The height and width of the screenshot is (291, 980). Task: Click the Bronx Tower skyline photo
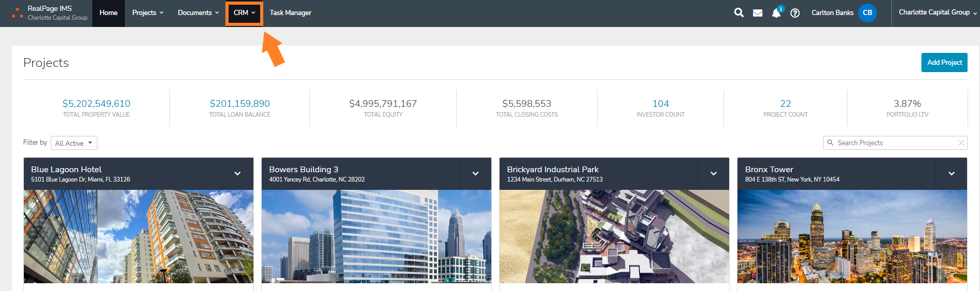click(x=852, y=237)
